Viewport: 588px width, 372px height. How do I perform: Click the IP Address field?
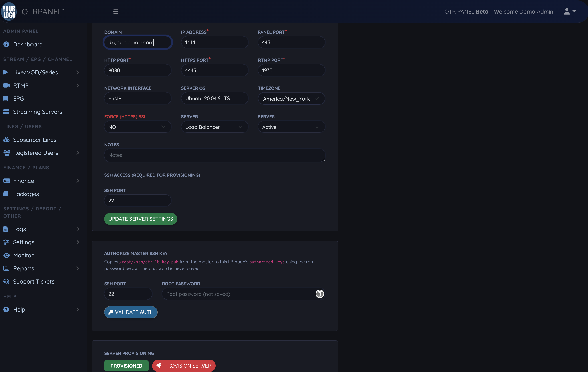pyautogui.click(x=215, y=42)
